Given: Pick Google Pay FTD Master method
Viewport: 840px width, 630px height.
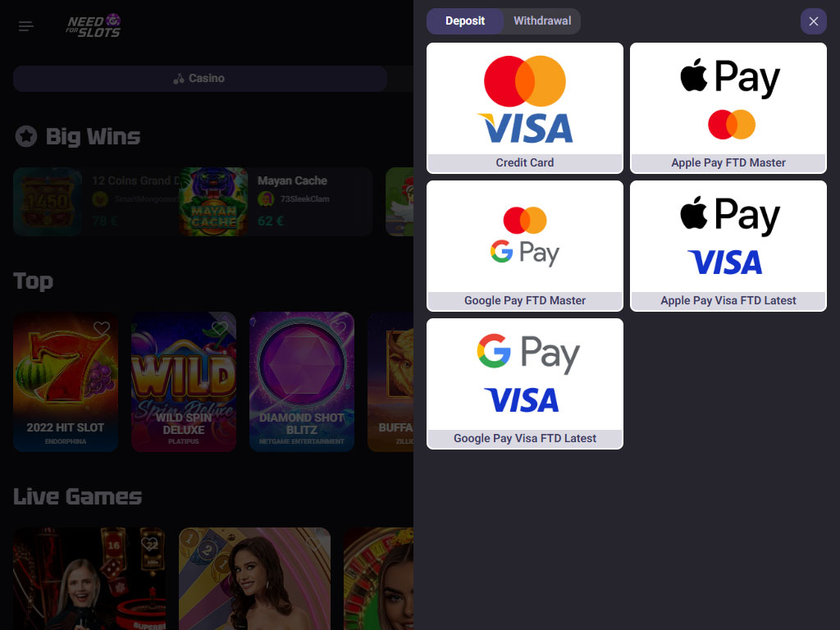Looking at the screenshot, I should [x=525, y=246].
